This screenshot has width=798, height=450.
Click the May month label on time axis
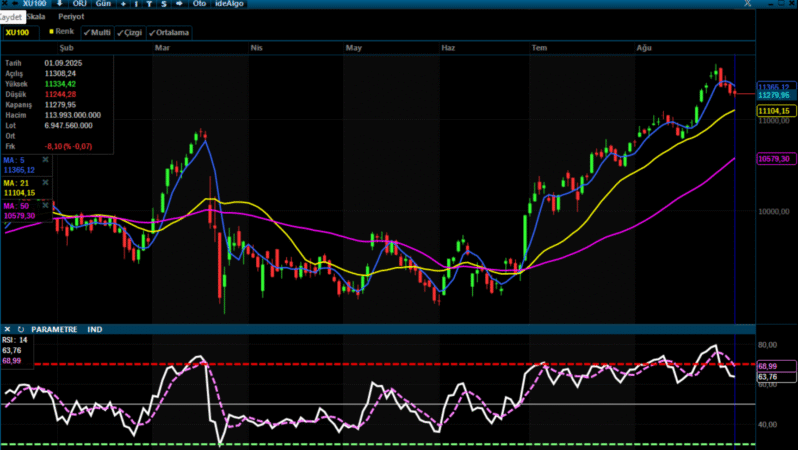tap(354, 48)
